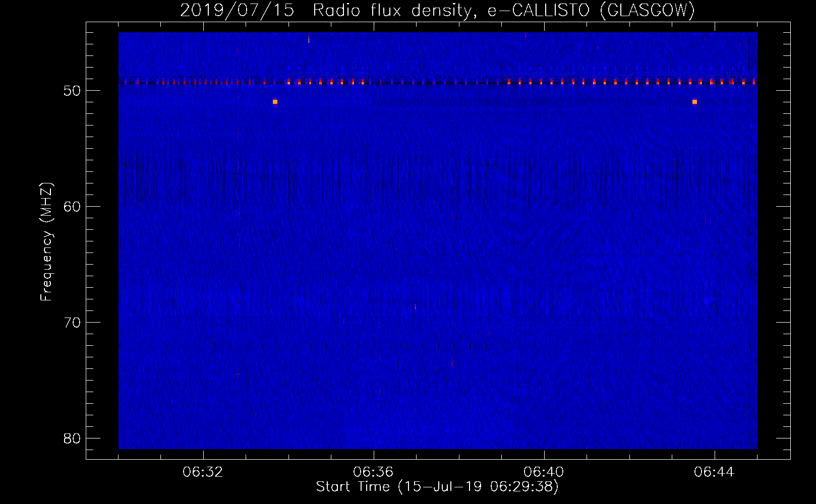The width and height of the screenshot is (816, 504).
Task: Click the plot title mentioning e-CALLISTO (GLASGOW)
Action: coord(437,10)
